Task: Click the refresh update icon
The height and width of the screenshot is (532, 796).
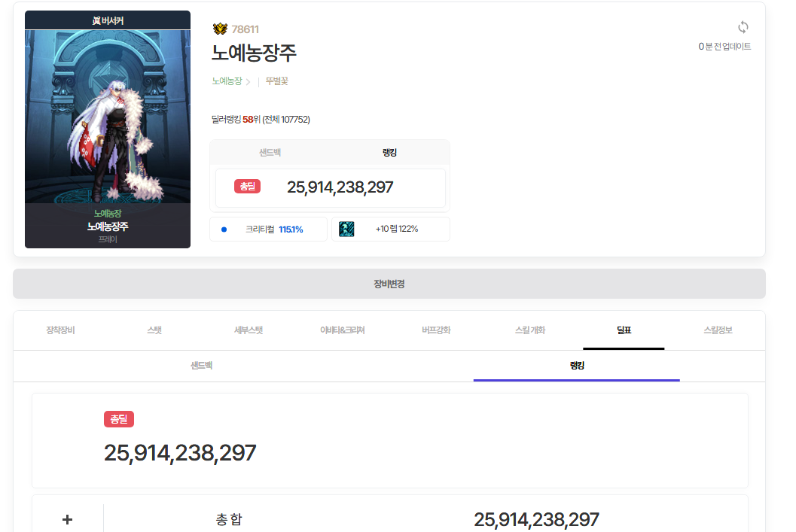Action: click(x=743, y=28)
